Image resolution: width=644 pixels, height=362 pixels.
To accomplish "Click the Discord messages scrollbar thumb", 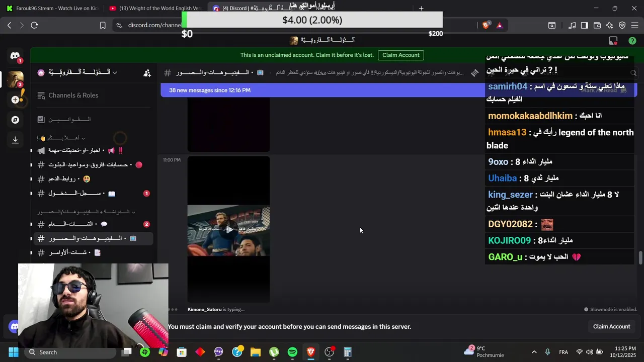I will [x=640, y=257].
